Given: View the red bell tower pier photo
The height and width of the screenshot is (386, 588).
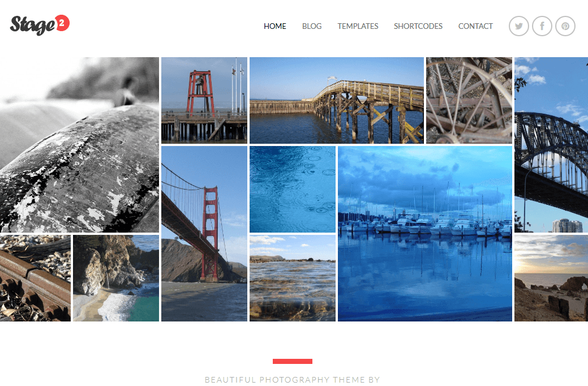Looking at the screenshot, I should click(x=204, y=101).
